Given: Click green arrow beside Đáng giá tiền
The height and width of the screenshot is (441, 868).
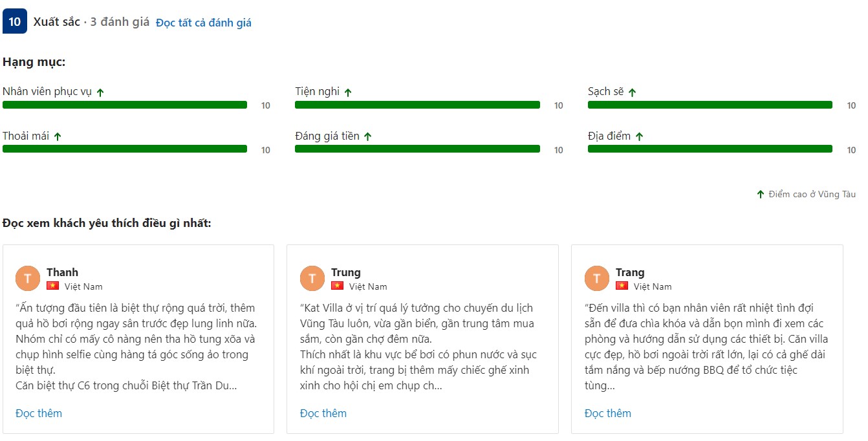Looking at the screenshot, I should pyautogui.click(x=367, y=136).
